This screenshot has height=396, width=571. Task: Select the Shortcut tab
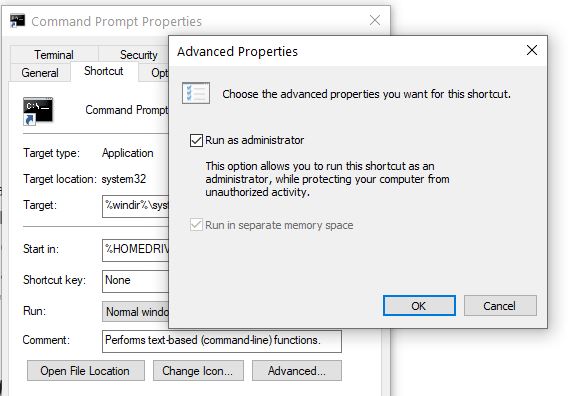point(104,71)
